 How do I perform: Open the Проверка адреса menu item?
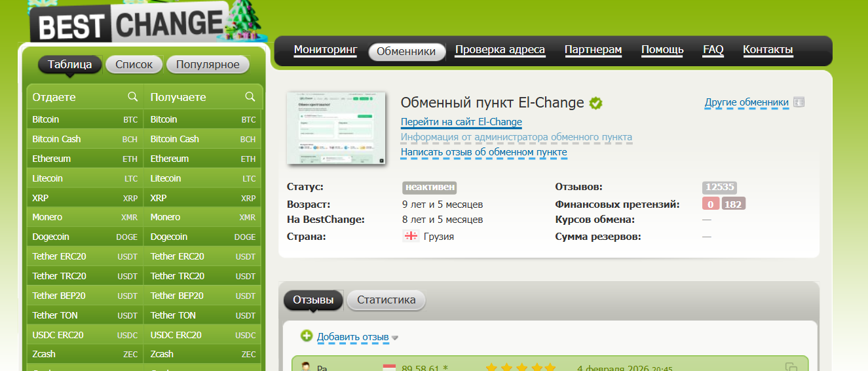(500, 50)
